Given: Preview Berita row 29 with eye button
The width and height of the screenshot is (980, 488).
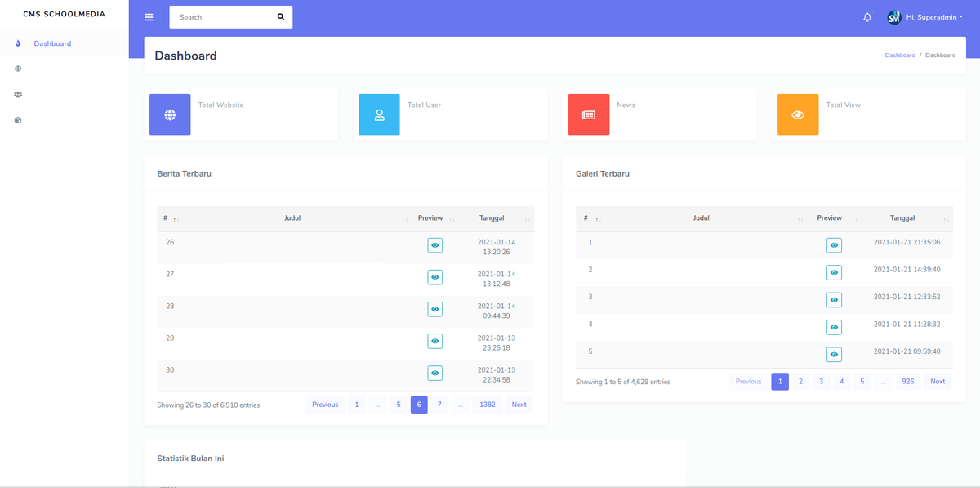Looking at the screenshot, I should (x=435, y=341).
